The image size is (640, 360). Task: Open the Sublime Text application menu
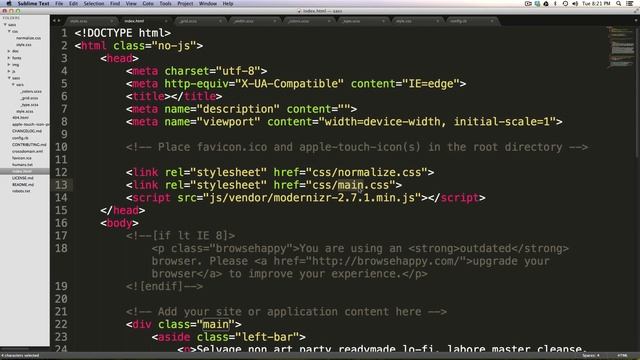pos(33,3)
